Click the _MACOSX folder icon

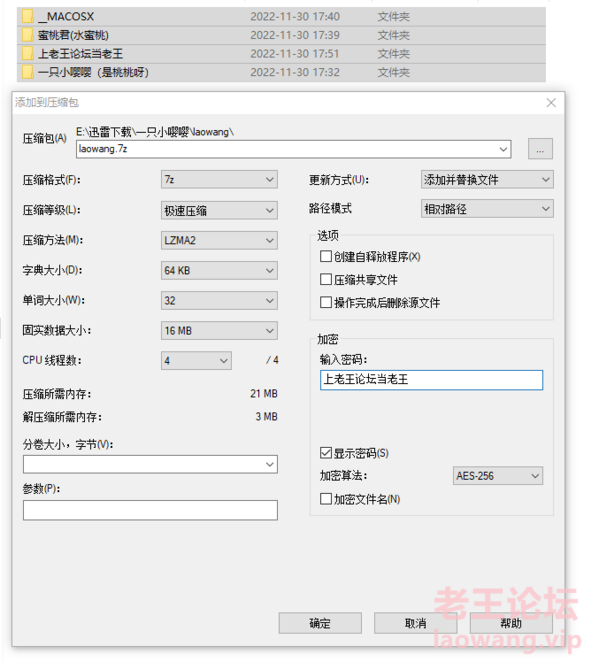click(x=27, y=16)
